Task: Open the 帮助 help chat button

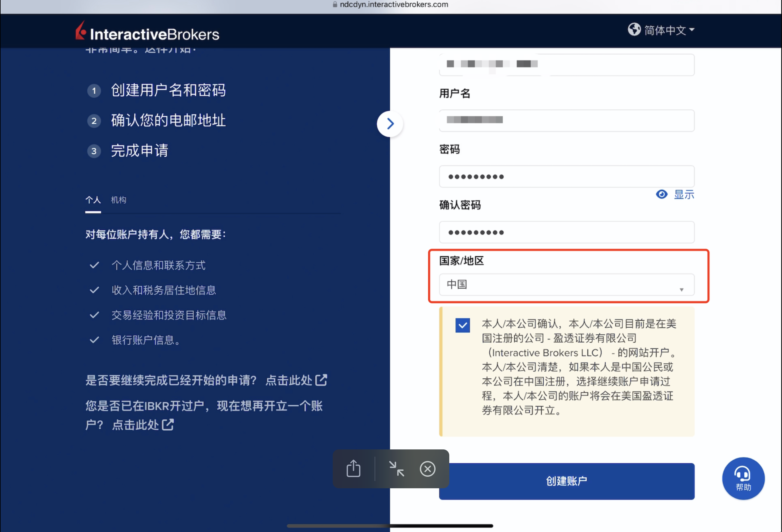Action: 744,478
